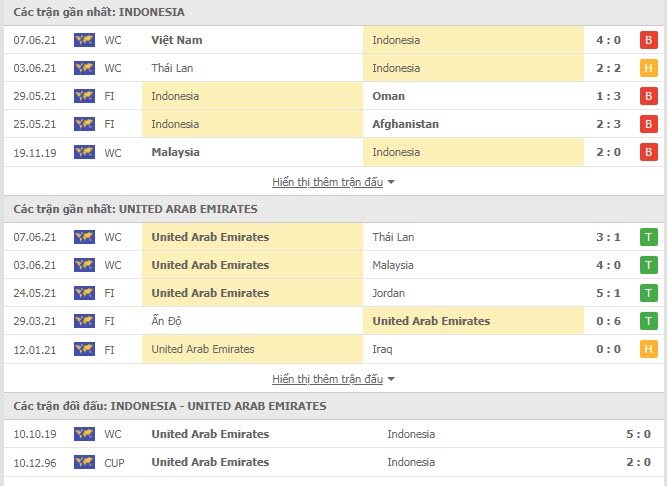Screen dimensions: 667x486
Task: Click the 0:6 score for Ấn Độ vs UAE
Action: [x=608, y=321]
